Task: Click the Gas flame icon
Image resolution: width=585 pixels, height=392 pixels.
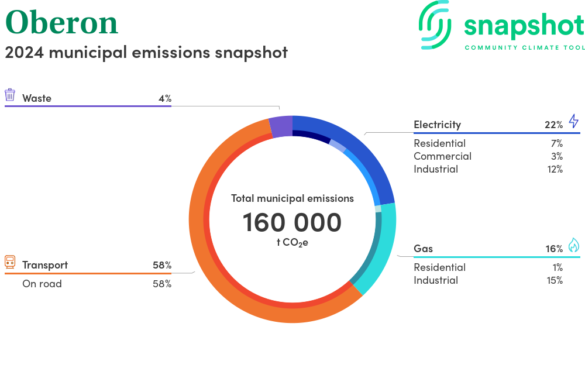Action: pos(573,245)
